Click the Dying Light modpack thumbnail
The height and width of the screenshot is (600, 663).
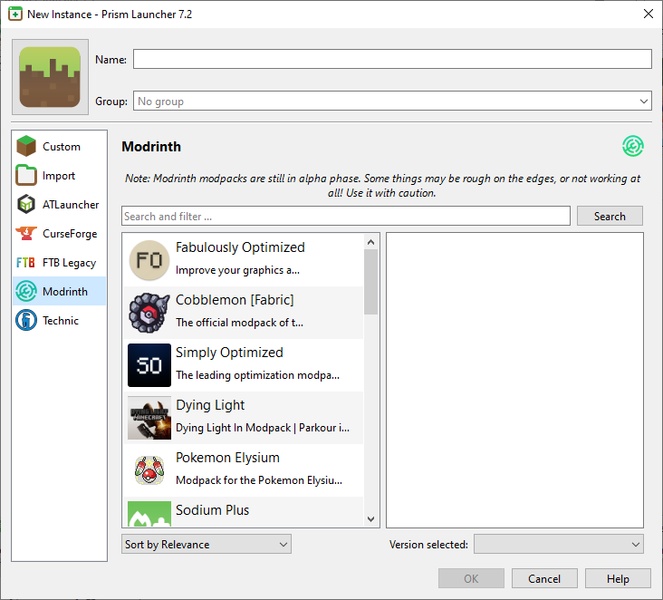click(149, 418)
